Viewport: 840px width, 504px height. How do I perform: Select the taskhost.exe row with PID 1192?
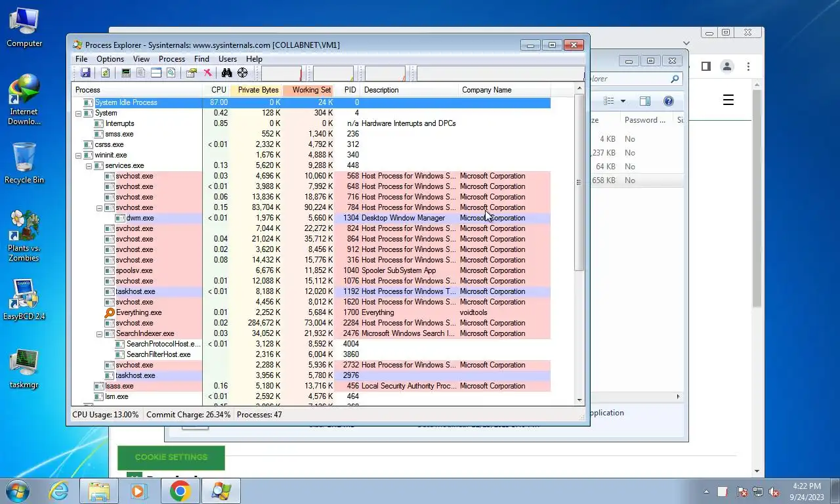(x=311, y=291)
